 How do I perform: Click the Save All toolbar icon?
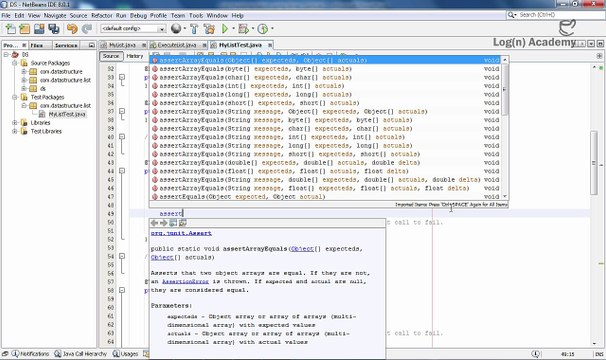pyautogui.click(x=54, y=29)
